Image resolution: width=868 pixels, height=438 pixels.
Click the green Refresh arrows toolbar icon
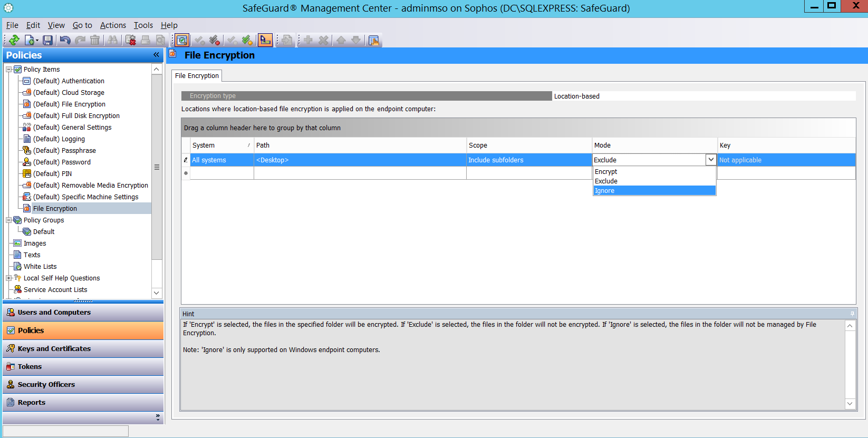coord(14,40)
